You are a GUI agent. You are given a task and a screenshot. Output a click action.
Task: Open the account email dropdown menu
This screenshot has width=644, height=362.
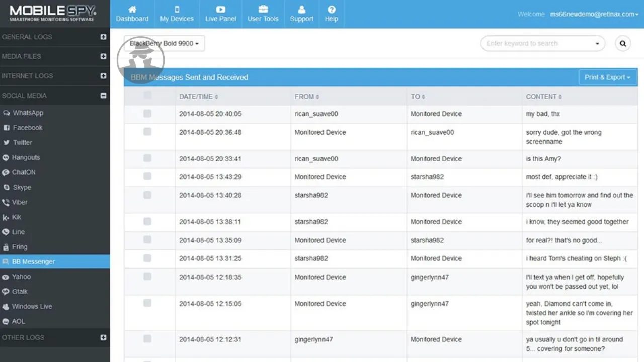594,14
